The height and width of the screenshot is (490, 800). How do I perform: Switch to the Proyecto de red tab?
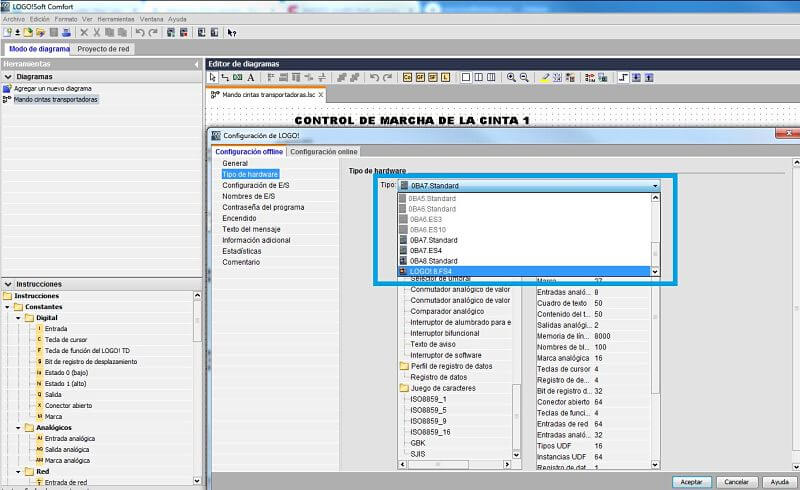pos(105,47)
